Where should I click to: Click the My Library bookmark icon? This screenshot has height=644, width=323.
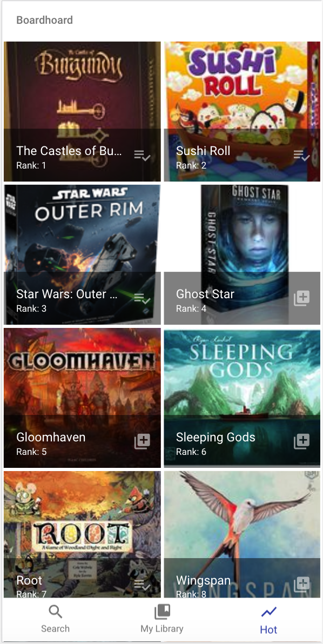[161, 612]
